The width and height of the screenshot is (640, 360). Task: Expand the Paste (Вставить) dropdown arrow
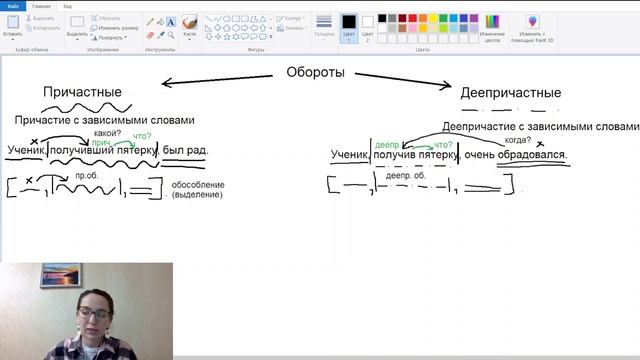[x=13, y=39]
